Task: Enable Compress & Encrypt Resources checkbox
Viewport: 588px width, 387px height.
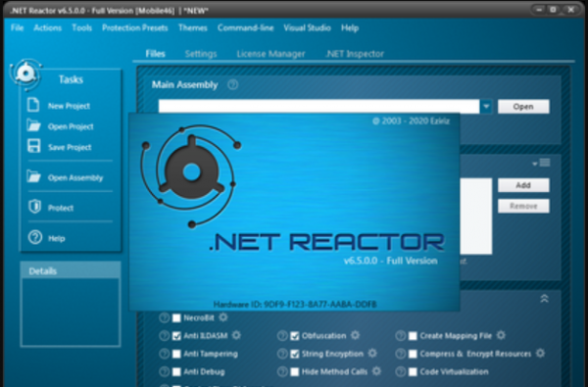Action: (413, 354)
